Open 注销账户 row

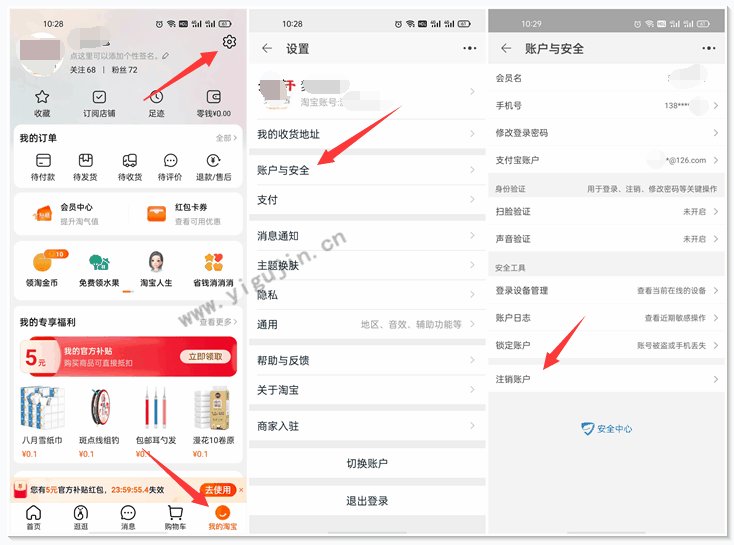click(606, 379)
